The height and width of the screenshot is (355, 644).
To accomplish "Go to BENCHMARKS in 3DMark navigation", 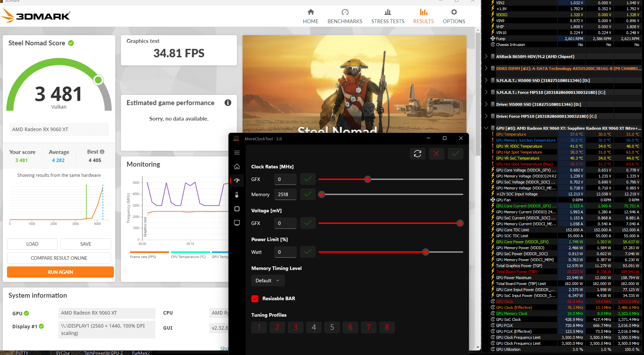I will pyautogui.click(x=345, y=17).
